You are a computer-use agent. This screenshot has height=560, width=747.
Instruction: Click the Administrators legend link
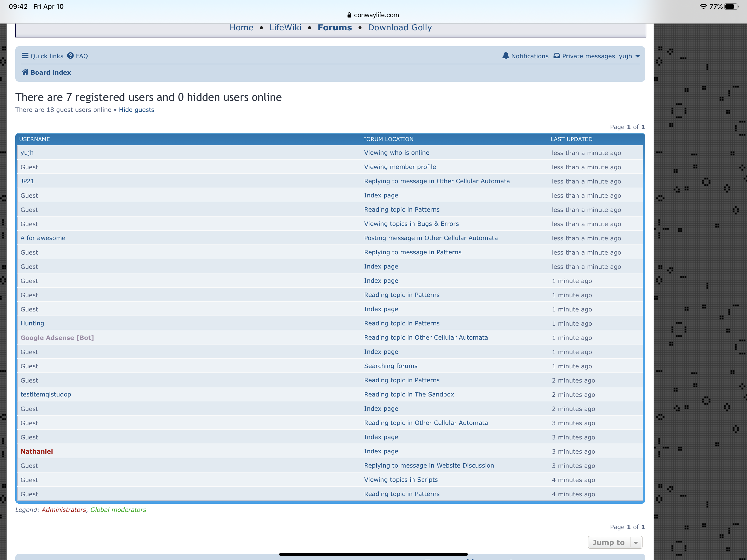64,510
